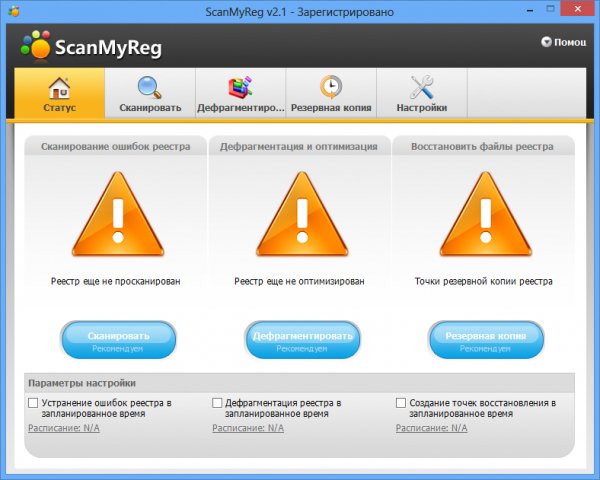
Task: Click the 'Дефрагментация и оптимизация' panel header
Action: [299, 147]
